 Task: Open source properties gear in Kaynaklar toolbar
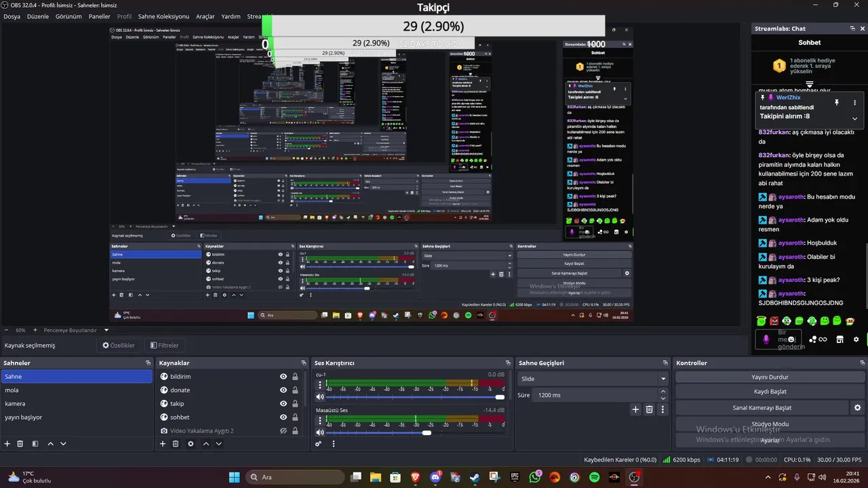pyautogui.click(x=191, y=444)
